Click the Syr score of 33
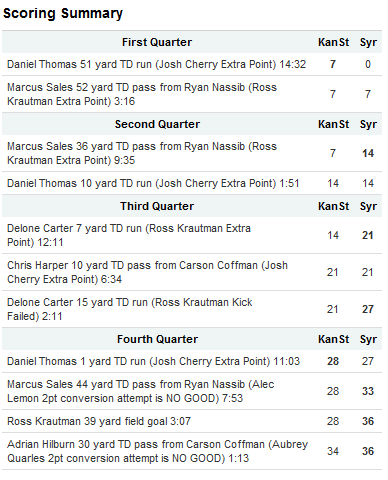 (x=368, y=391)
